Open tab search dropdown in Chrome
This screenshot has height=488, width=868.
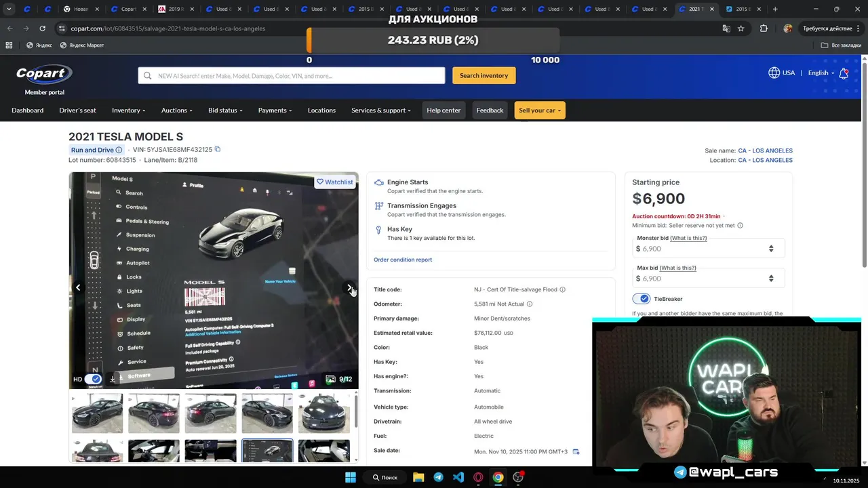pyautogui.click(x=9, y=9)
